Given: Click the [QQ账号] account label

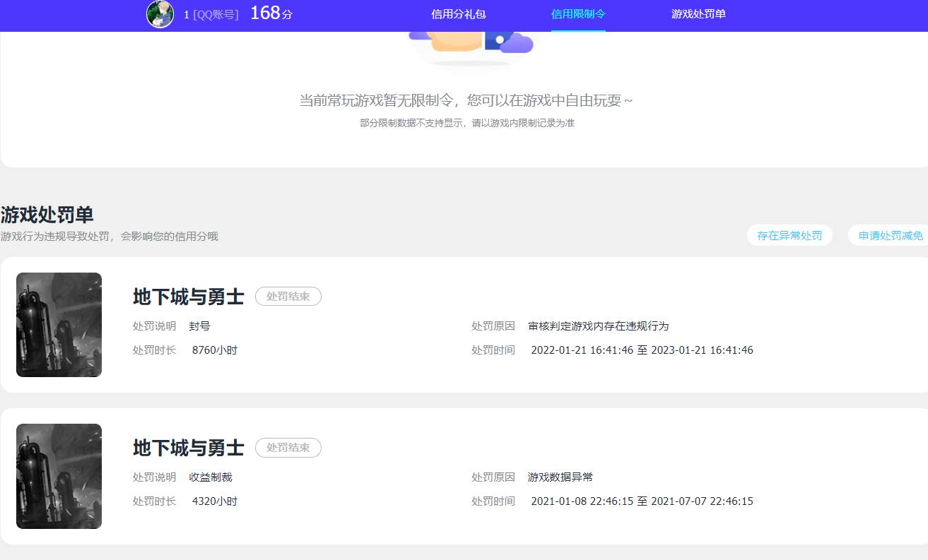Looking at the screenshot, I should tap(216, 14).
